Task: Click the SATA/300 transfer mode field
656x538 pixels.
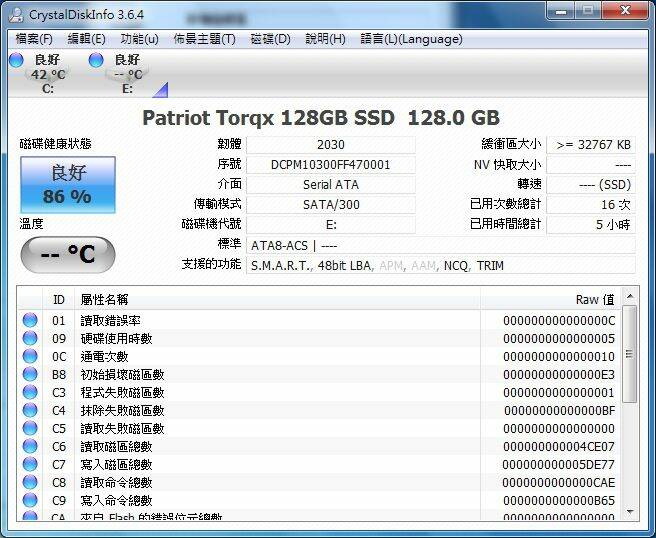Action: tap(331, 205)
